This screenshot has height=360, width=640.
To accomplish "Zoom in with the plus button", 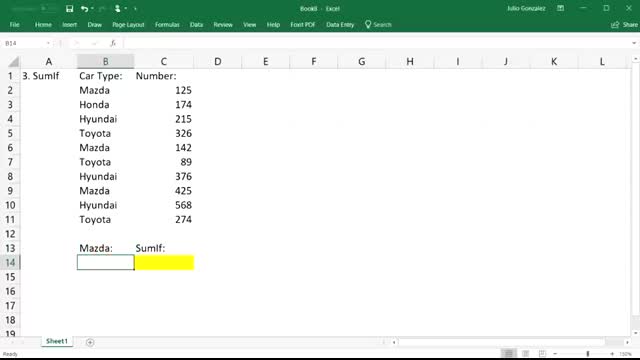I will click(x=612, y=354).
